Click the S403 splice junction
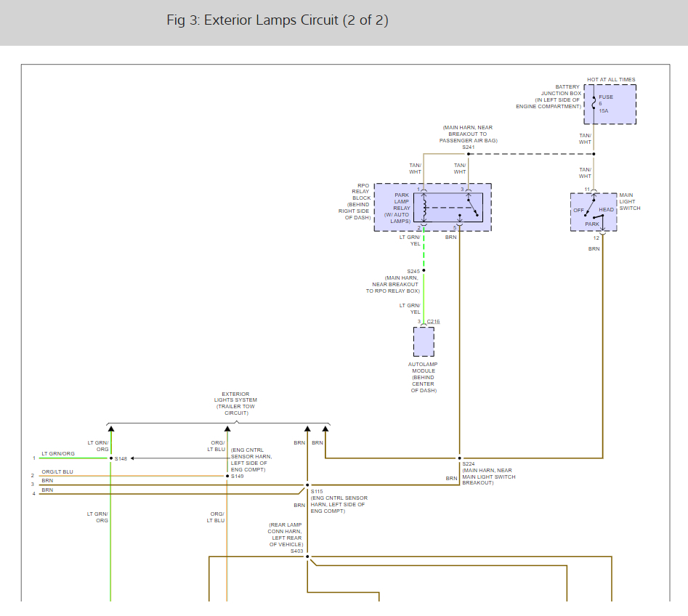688x616 pixels. [307, 557]
